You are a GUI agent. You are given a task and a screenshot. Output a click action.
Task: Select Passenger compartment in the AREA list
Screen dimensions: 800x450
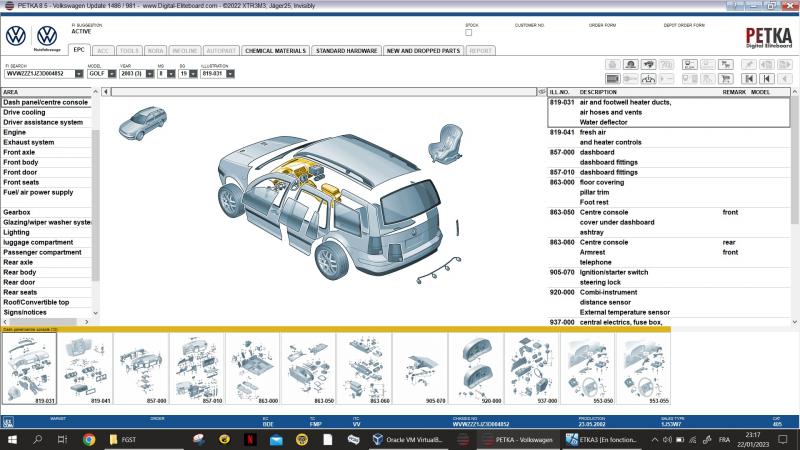tap(46, 253)
